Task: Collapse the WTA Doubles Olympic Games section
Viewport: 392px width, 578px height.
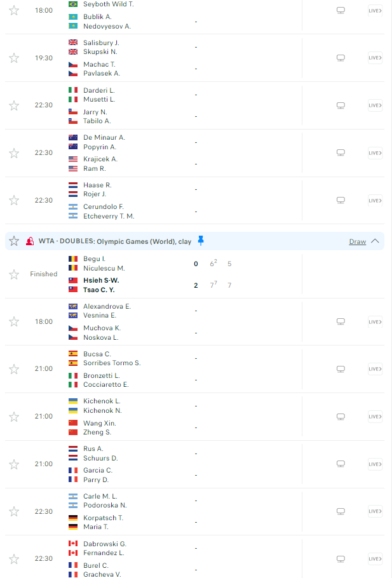Action: coord(375,241)
